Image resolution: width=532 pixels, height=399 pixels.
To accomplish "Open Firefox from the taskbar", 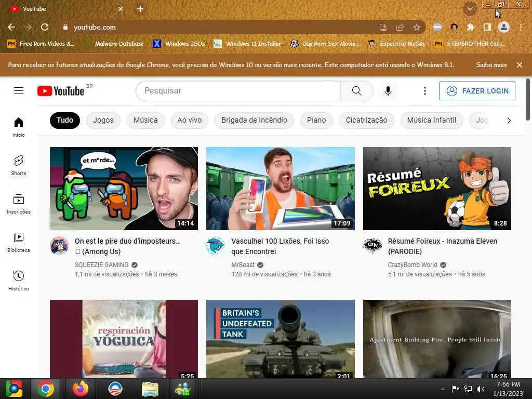I will (81, 389).
